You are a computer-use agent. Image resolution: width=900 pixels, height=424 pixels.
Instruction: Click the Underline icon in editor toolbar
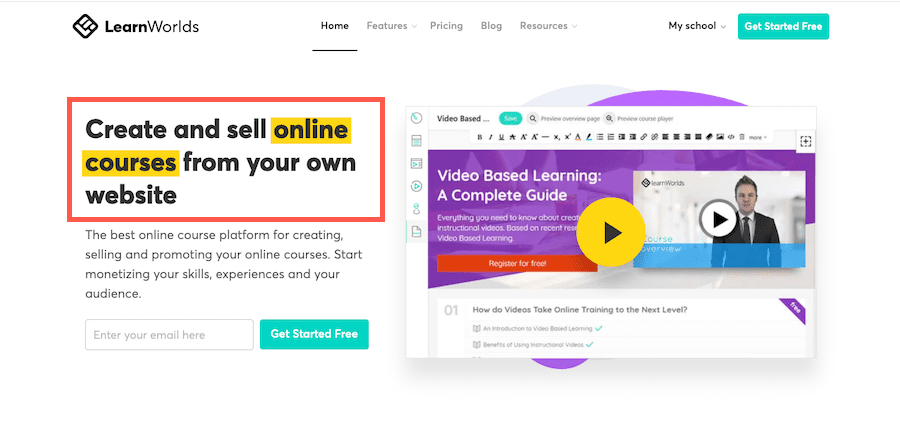click(501, 137)
